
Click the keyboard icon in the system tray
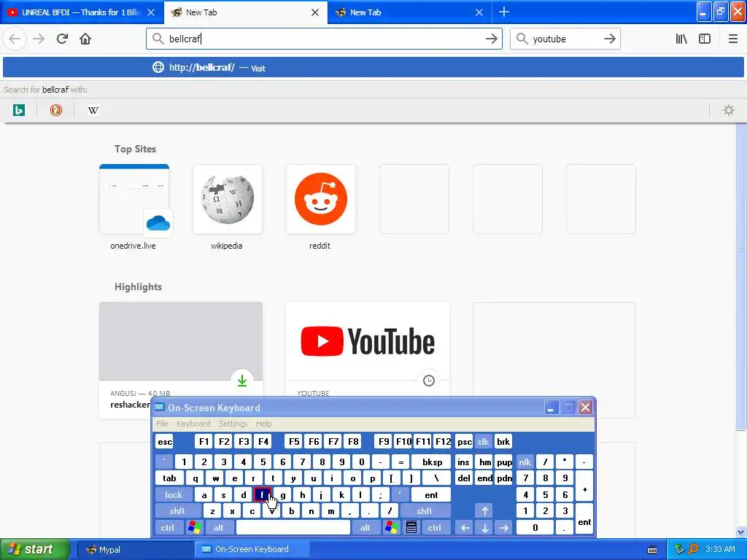click(x=652, y=550)
